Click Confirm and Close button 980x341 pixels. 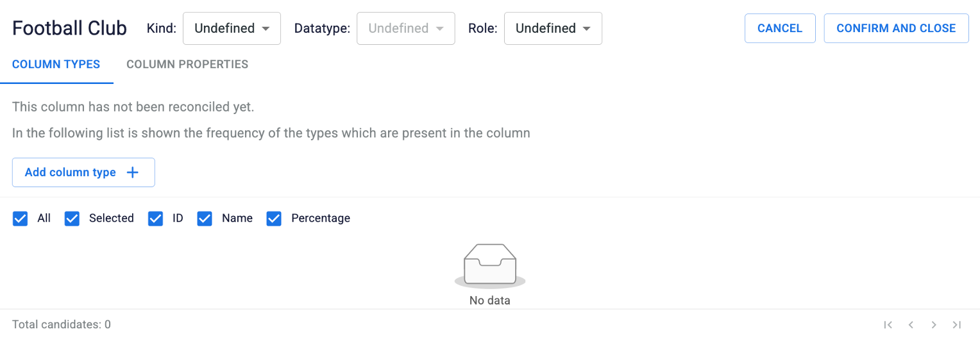[x=896, y=28]
